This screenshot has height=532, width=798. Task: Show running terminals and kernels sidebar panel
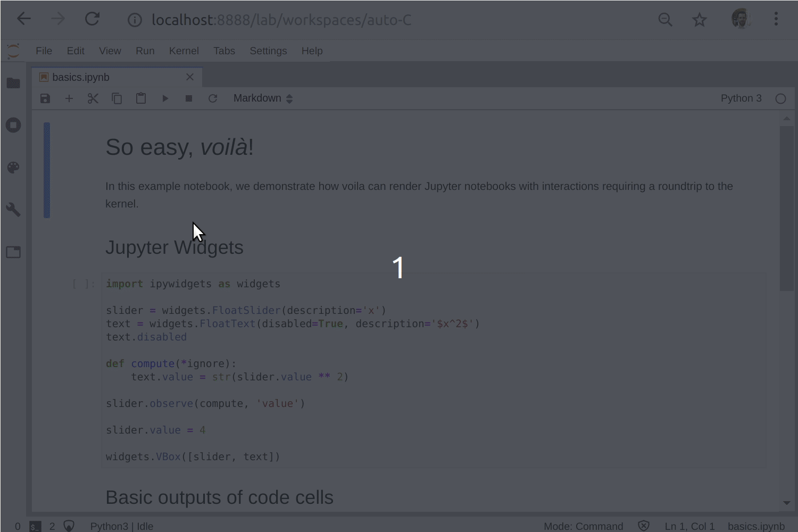(13, 125)
